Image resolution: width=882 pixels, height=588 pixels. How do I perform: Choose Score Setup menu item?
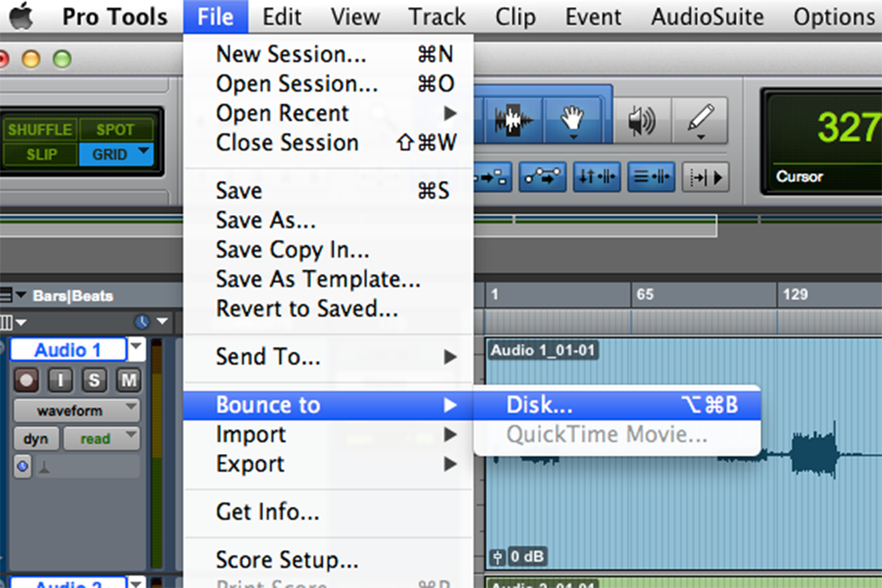point(328,560)
